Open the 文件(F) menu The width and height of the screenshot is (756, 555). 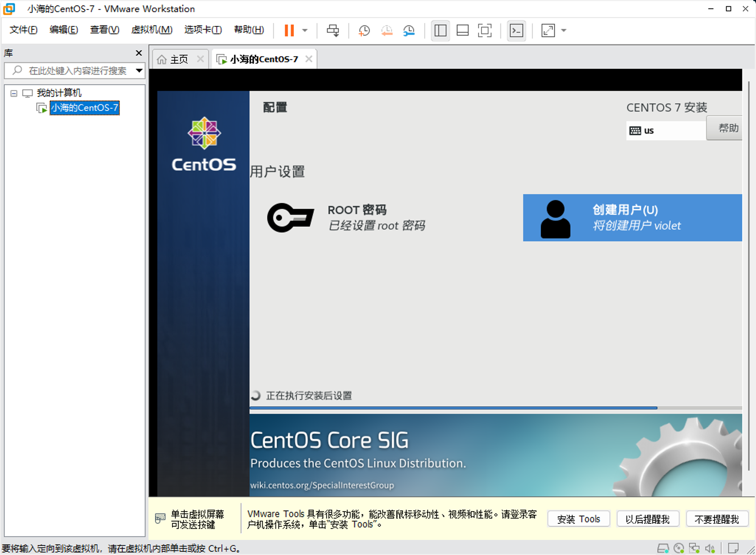pyautogui.click(x=23, y=30)
